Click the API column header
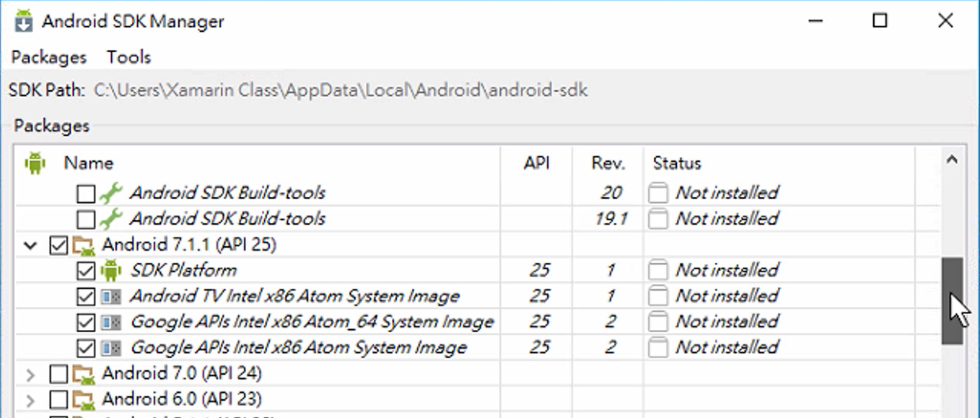The width and height of the screenshot is (980, 418). [x=536, y=163]
